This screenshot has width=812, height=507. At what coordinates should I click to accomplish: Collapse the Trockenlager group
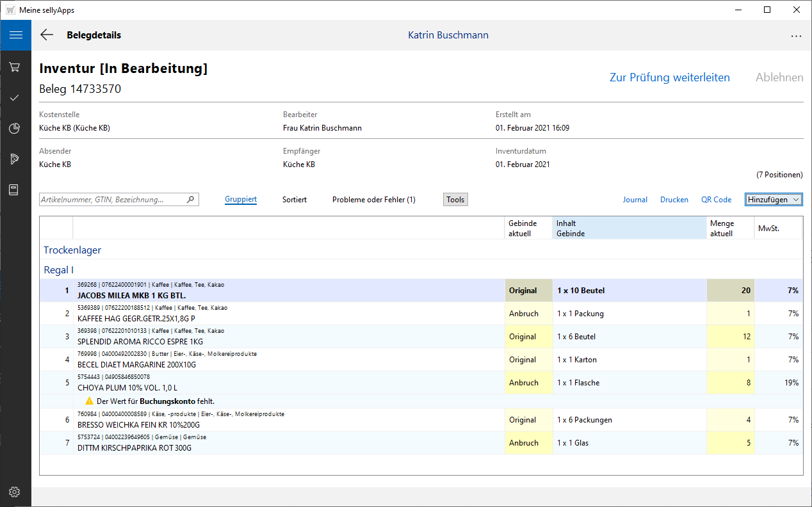72,250
